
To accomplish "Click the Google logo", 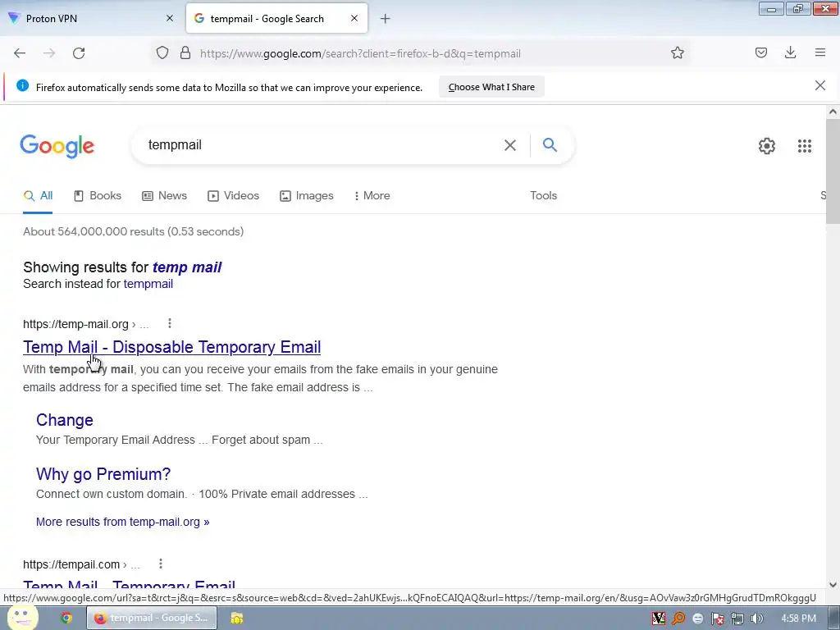I will (x=57, y=146).
